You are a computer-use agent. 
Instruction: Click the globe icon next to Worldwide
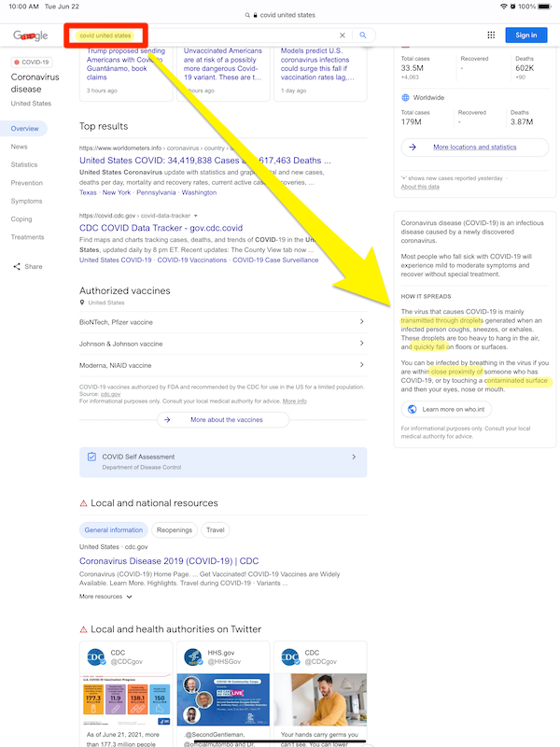[406, 98]
